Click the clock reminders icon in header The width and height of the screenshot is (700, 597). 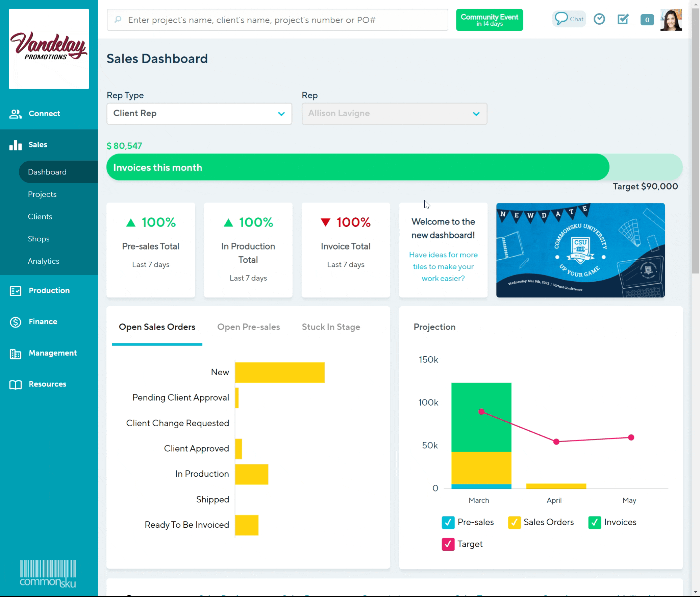[x=599, y=19]
